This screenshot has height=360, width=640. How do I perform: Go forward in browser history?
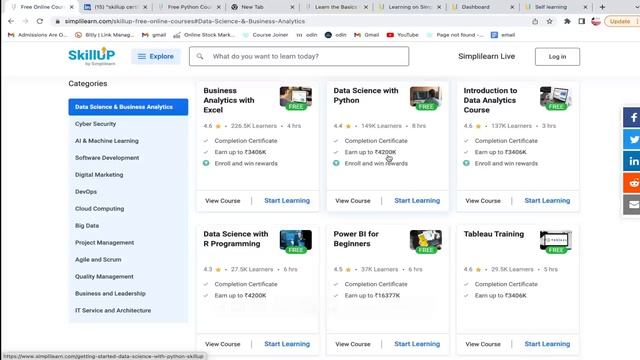pyautogui.click(x=25, y=21)
